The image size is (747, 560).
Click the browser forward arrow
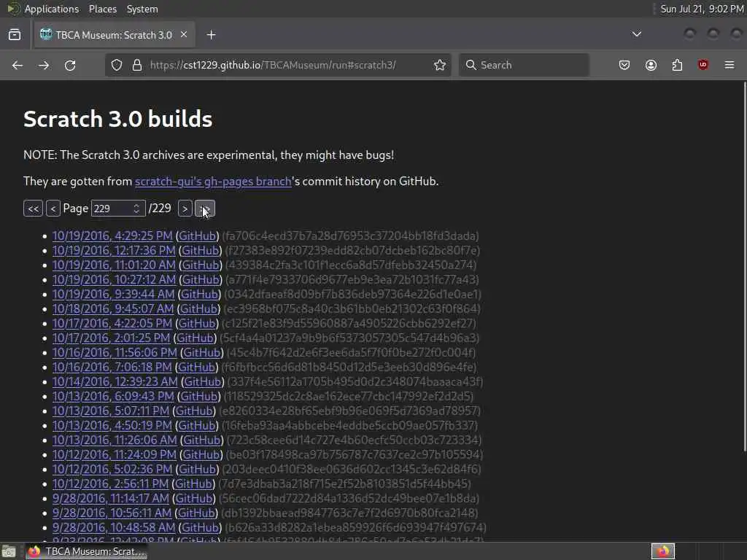[x=44, y=65]
